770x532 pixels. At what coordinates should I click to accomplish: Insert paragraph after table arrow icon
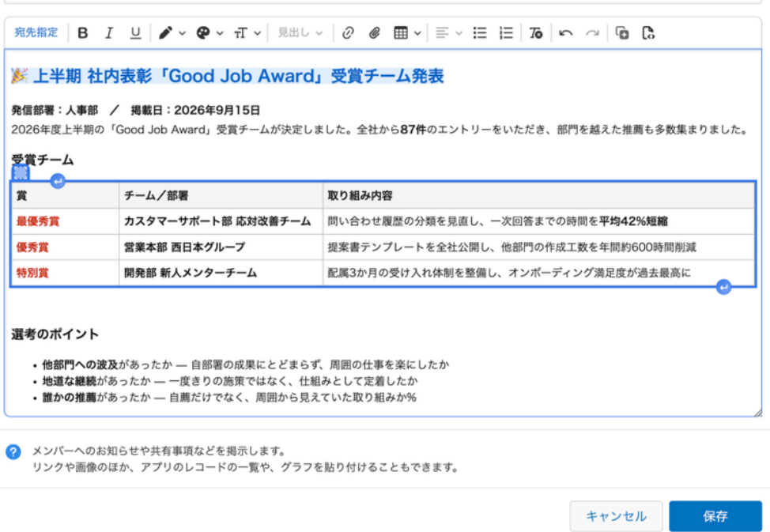tap(723, 287)
